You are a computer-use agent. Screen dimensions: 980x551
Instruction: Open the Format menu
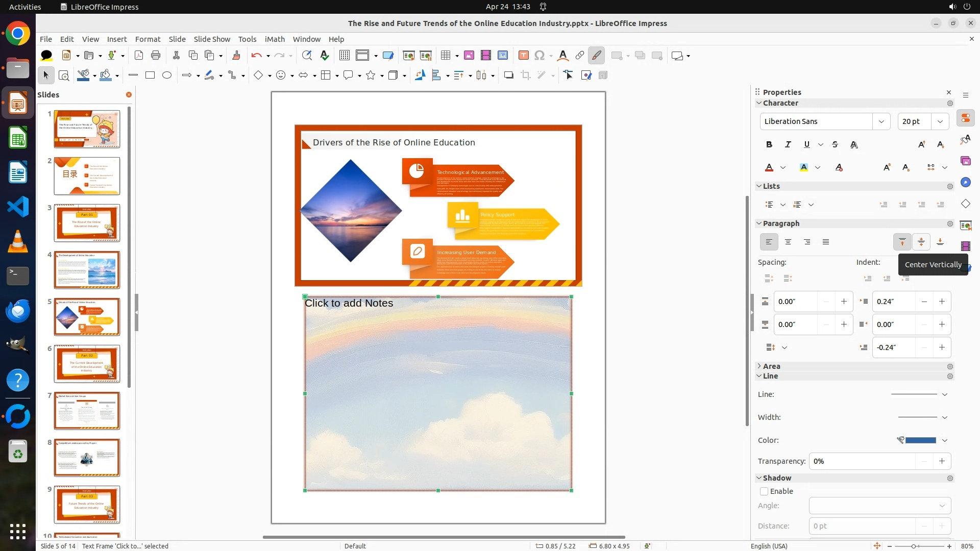148,39
